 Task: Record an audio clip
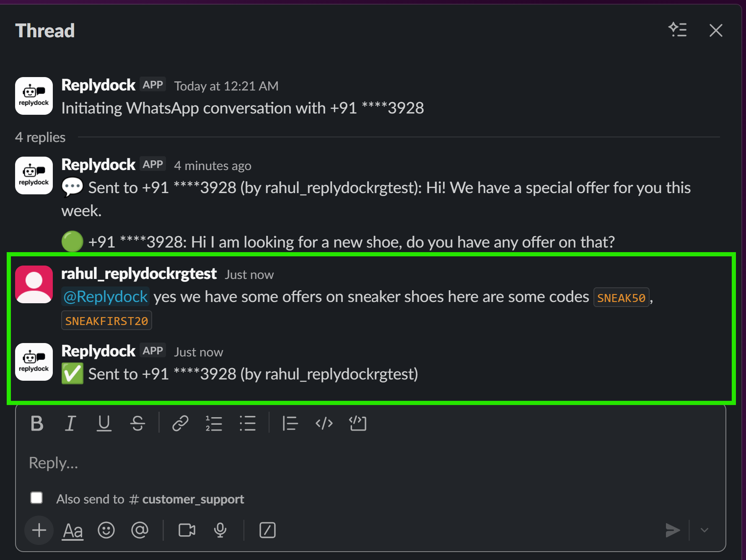(x=220, y=530)
